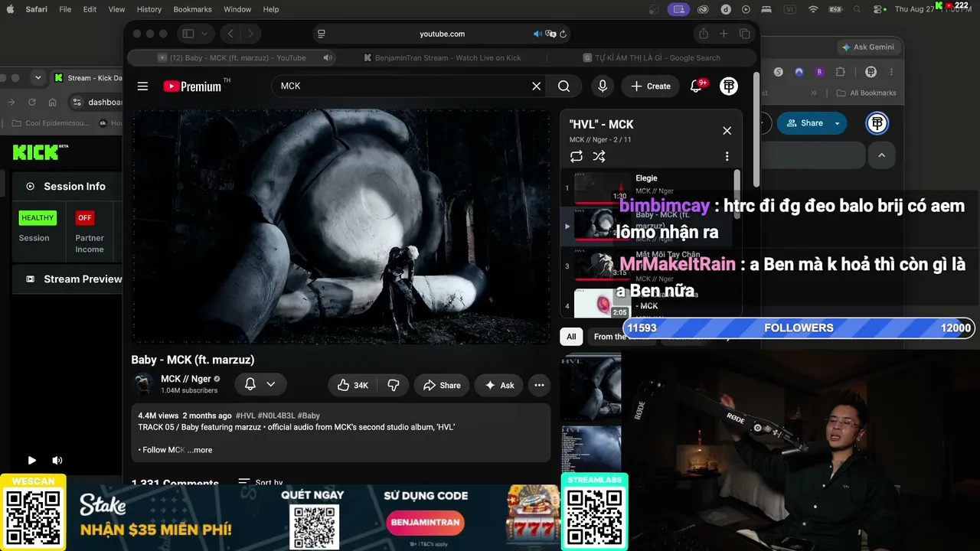Go forward in Safari history
Viewport: 980px width, 551px height.
[x=250, y=34]
